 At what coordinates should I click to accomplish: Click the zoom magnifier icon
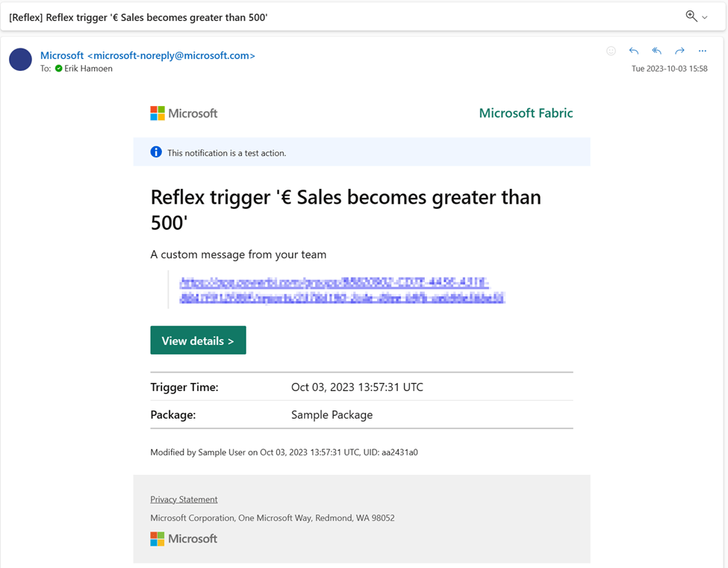pyautogui.click(x=691, y=16)
